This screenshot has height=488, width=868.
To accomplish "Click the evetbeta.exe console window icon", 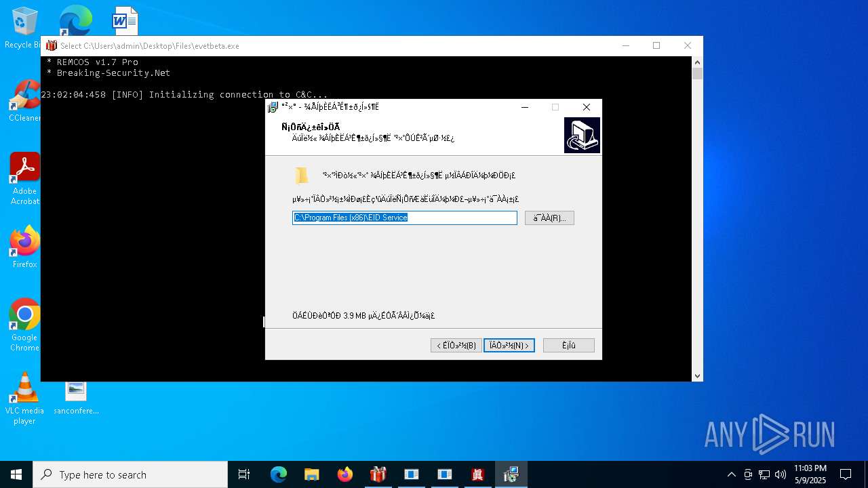I will pos(52,45).
